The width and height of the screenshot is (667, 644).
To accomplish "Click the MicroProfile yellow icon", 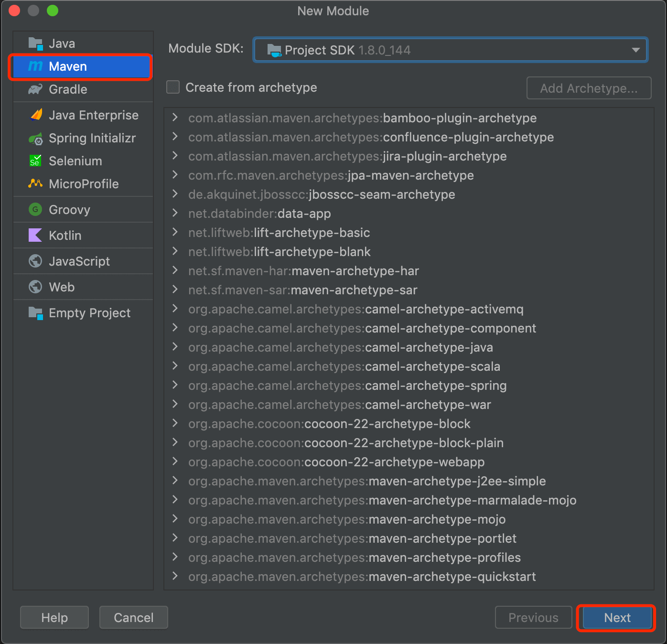I will (35, 183).
